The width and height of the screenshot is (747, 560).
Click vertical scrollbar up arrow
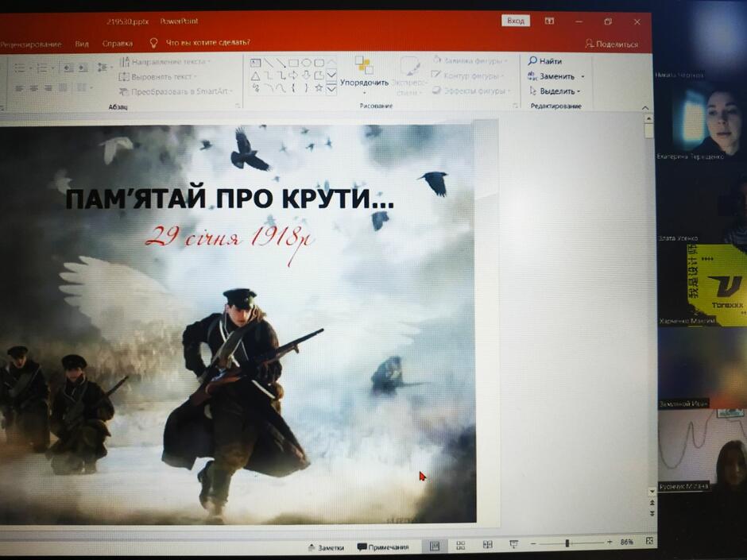(648, 118)
